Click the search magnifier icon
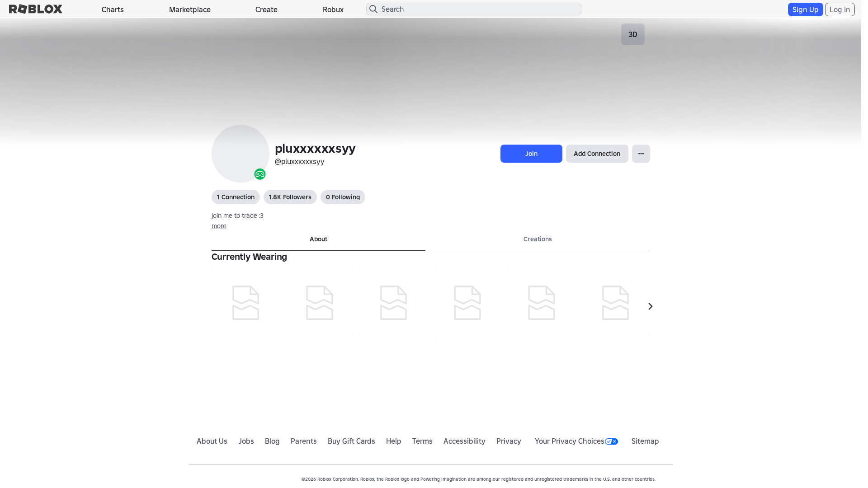The width and height of the screenshot is (868, 488). click(x=373, y=9)
